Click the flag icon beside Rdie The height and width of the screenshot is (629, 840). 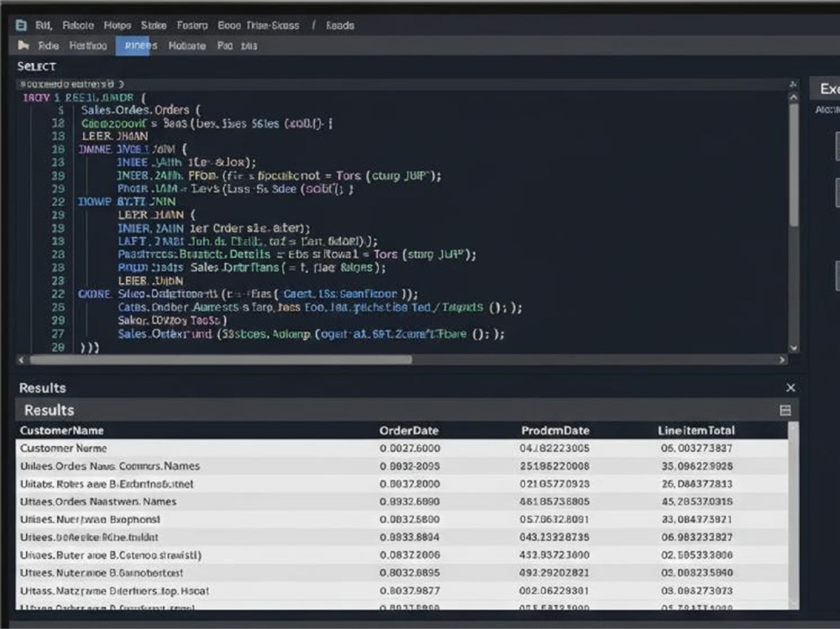coord(23,45)
